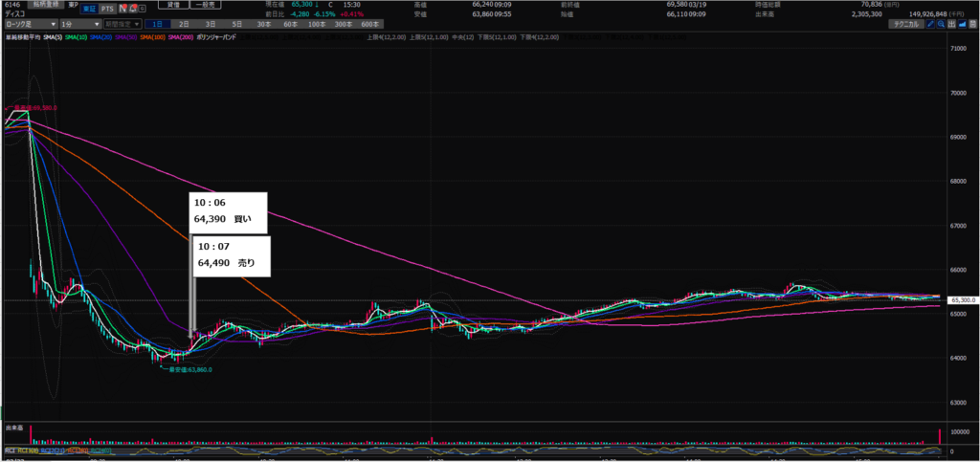Toggle the PTS market button

(106, 9)
